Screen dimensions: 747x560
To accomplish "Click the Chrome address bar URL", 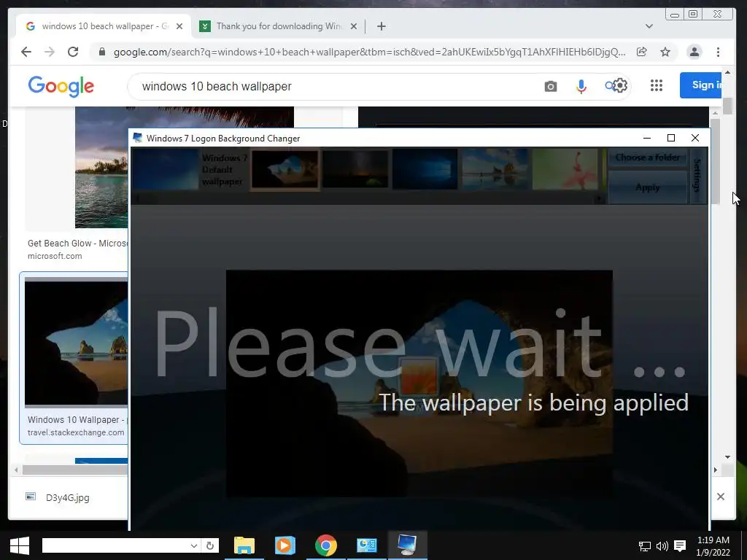I will coord(369,52).
